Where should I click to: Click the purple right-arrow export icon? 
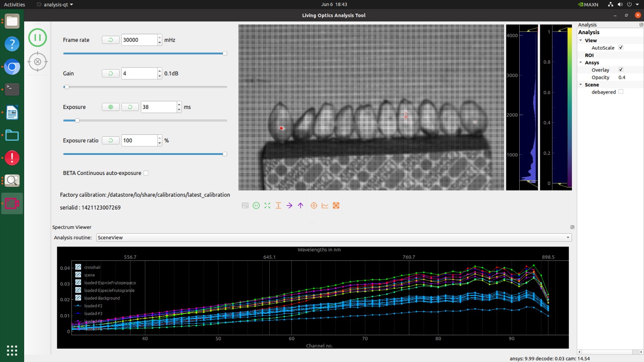[289, 206]
